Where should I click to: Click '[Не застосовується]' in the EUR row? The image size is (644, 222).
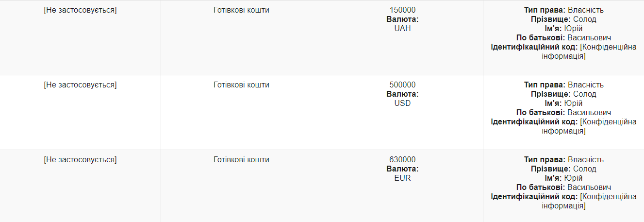click(80, 159)
